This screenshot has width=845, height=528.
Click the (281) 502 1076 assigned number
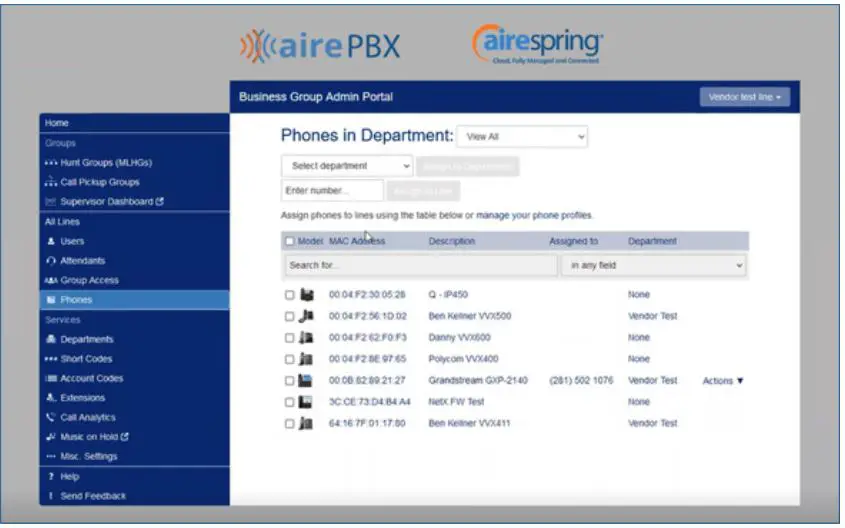point(581,380)
